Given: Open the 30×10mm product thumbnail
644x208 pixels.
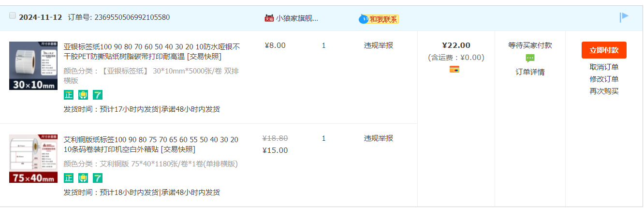Looking at the screenshot, I should (x=33, y=66).
